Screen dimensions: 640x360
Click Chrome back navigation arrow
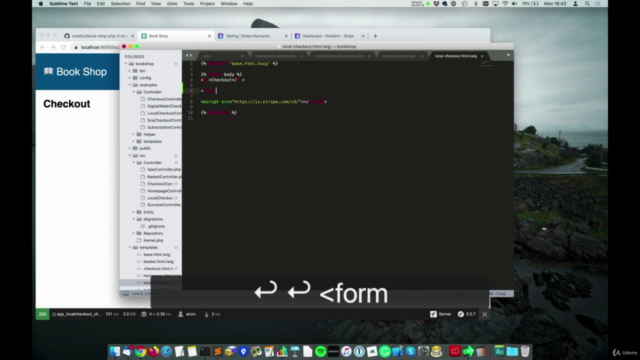[42, 47]
